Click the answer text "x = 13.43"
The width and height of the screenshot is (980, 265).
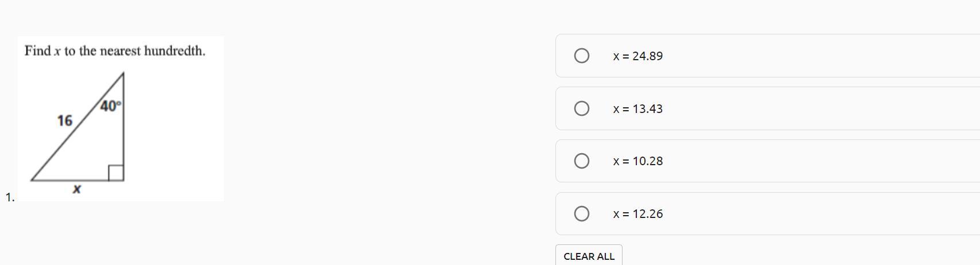tap(637, 109)
